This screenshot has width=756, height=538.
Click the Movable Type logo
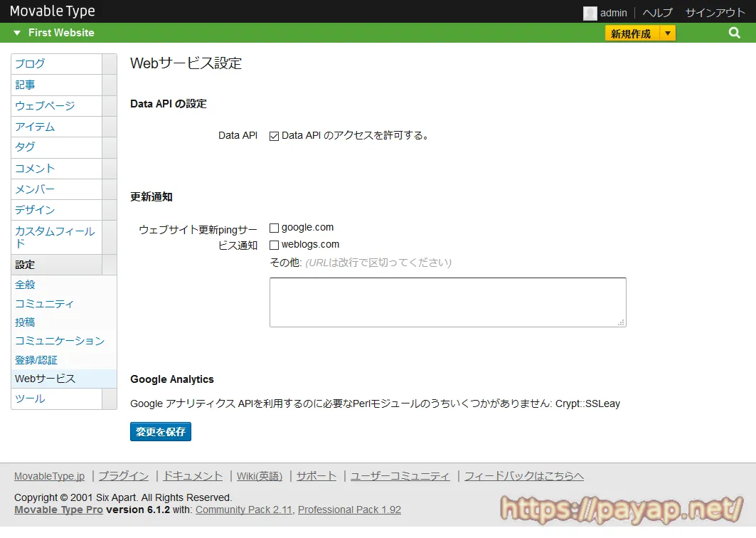(x=52, y=11)
